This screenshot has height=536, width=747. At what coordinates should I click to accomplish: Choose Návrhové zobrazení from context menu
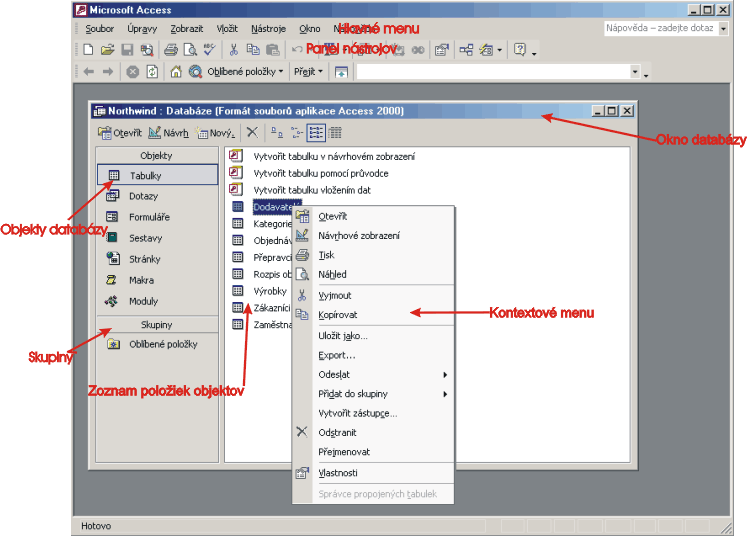(x=373, y=236)
